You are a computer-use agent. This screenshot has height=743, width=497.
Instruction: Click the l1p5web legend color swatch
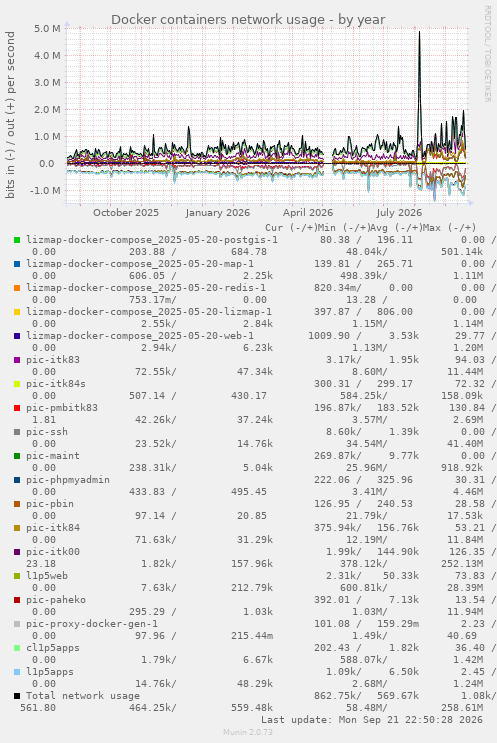tap(17, 576)
